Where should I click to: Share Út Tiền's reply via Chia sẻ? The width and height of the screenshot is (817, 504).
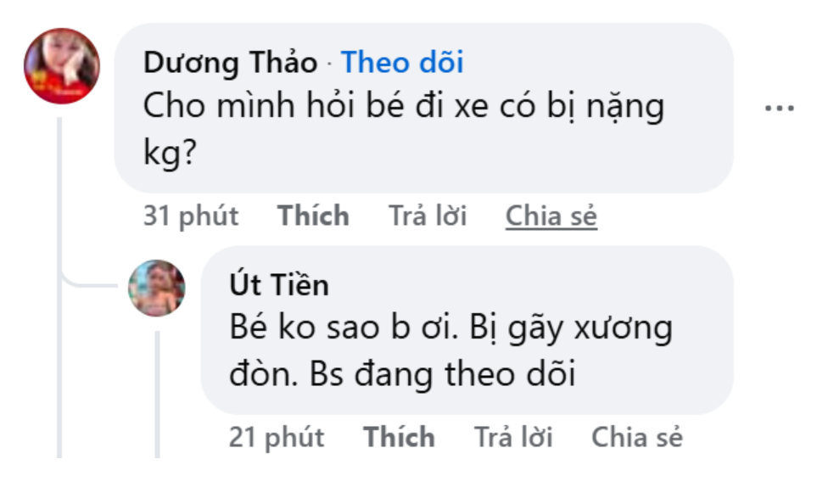click(636, 437)
